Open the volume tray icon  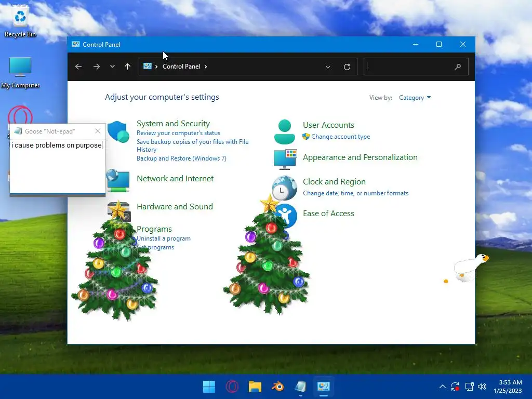pos(482,387)
